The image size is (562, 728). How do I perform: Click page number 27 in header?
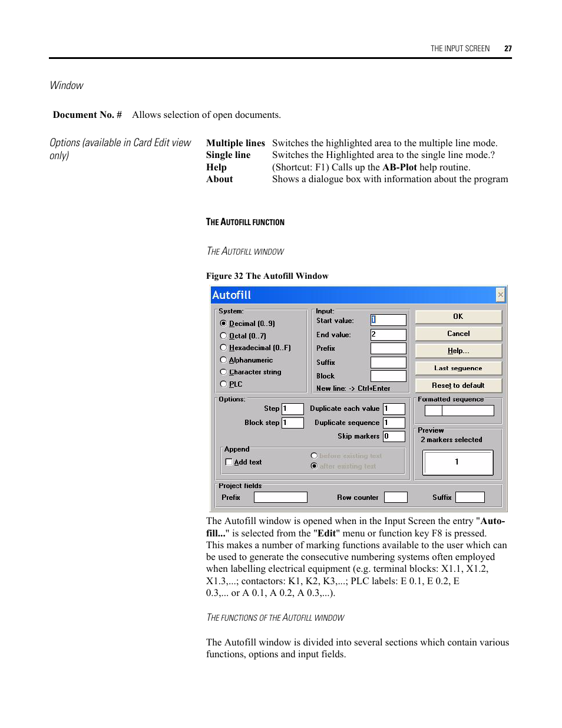point(508,49)
